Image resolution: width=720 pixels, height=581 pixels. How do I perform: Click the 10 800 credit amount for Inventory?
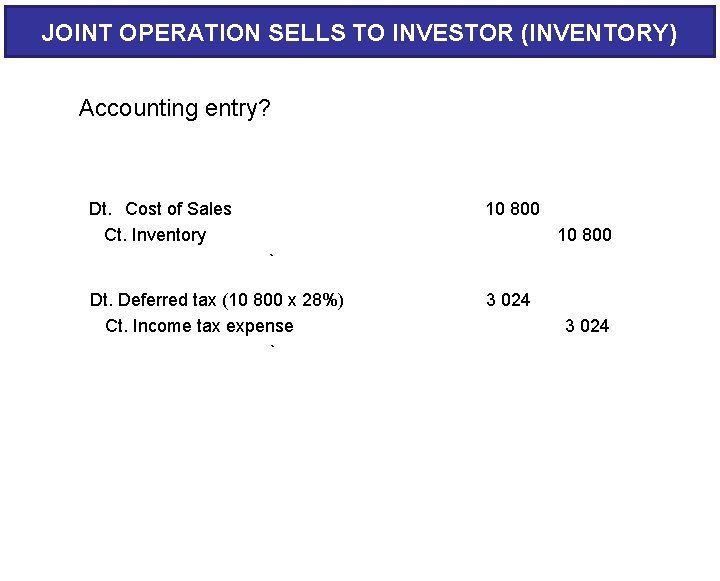tap(584, 235)
